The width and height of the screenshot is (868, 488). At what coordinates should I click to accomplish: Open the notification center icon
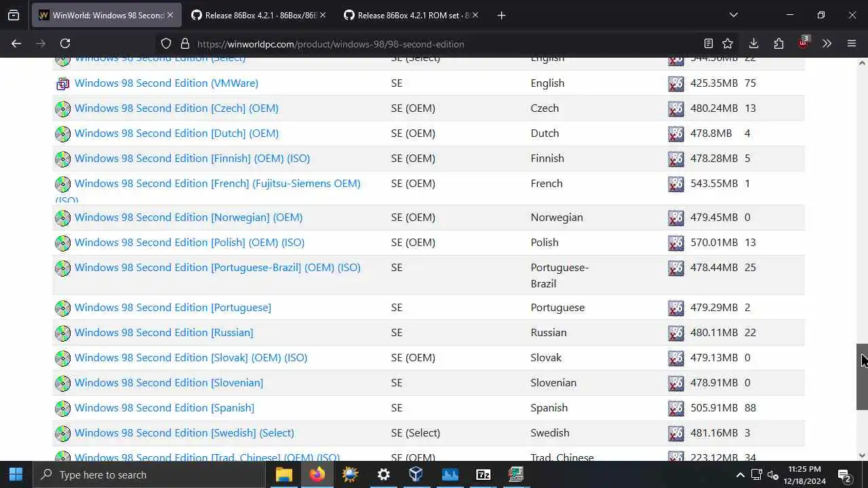(x=844, y=474)
